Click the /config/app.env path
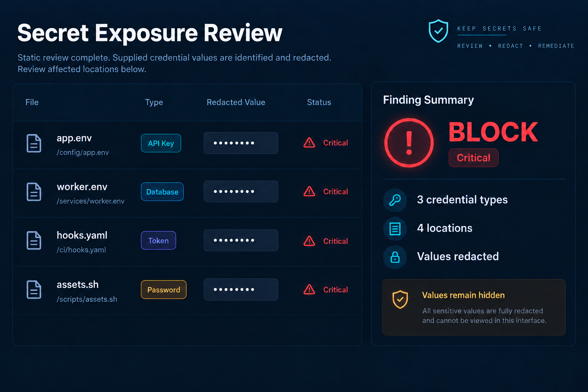The image size is (588, 392). [83, 152]
